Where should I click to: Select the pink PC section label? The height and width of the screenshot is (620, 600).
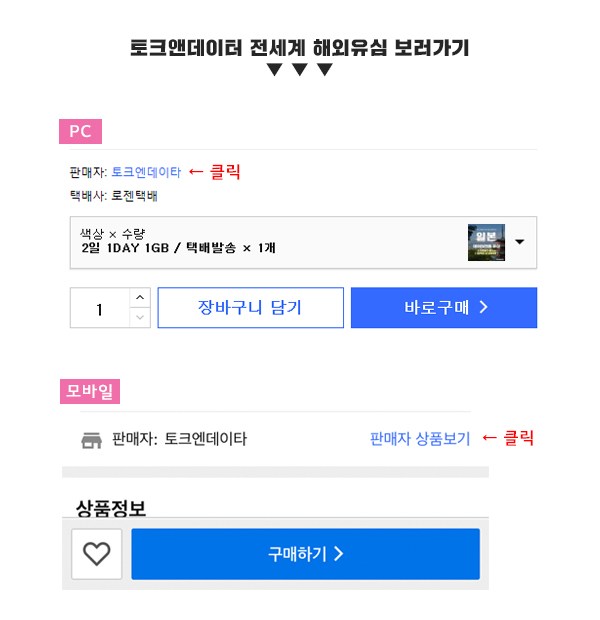pyautogui.click(x=80, y=132)
